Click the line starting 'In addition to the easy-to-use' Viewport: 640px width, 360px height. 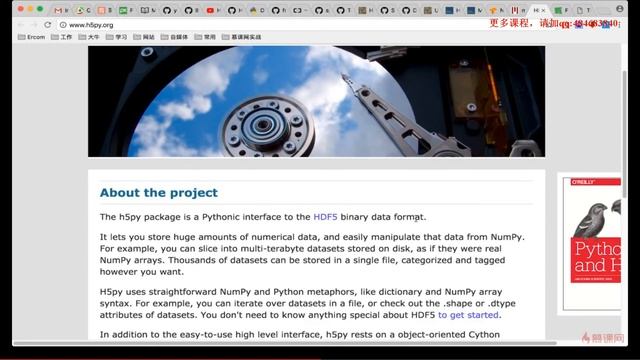[300, 334]
